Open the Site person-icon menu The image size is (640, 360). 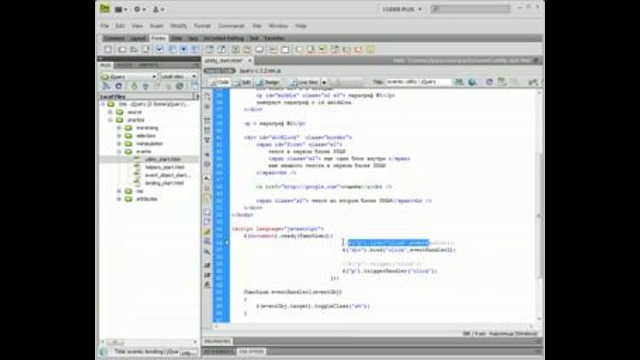click(158, 9)
